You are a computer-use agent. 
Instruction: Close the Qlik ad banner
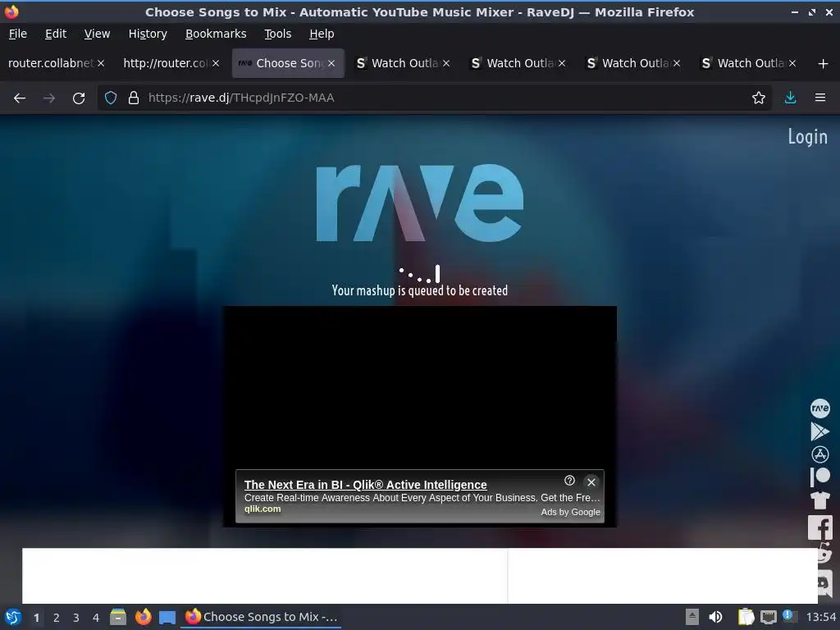coord(591,482)
